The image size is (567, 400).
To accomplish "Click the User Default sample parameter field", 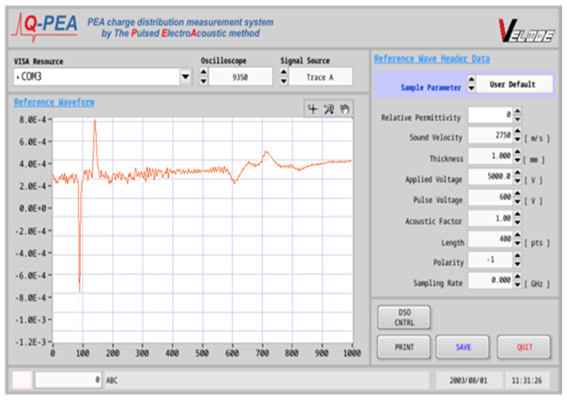I will pyautogui.click(x=514, y=84).
